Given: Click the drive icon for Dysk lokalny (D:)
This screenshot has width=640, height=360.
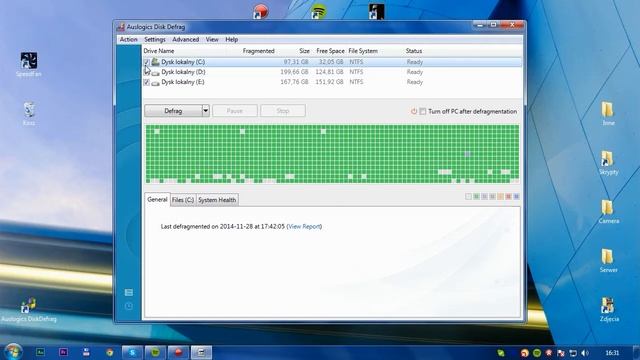Looking at the screenshot, I should (155, 72).
